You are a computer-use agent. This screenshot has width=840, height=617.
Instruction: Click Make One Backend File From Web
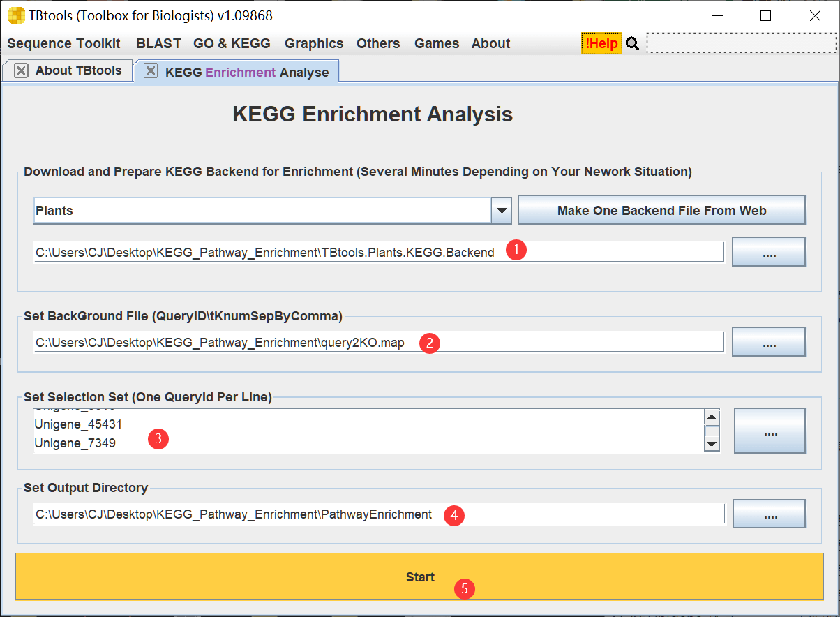(x=661, y=210)
